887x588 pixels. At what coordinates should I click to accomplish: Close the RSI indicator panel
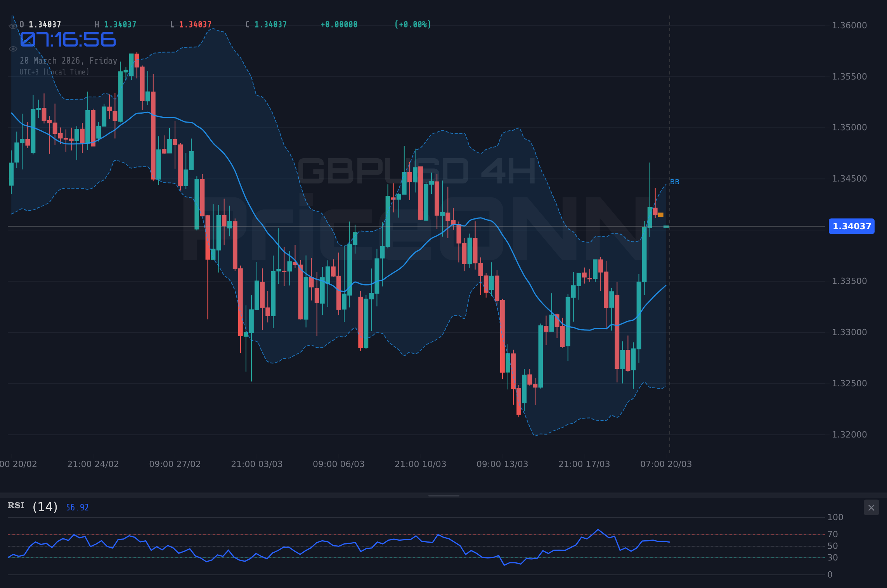click(871, 507)
